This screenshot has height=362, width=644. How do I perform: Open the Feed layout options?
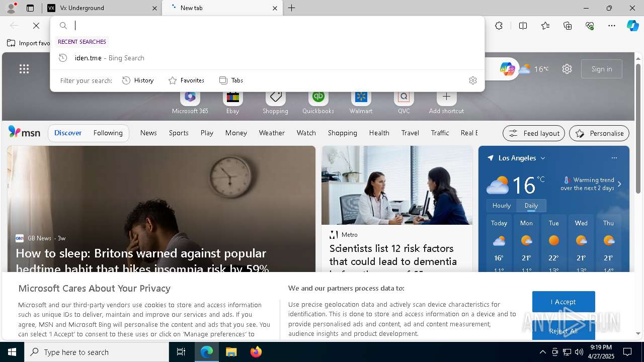pos(533,133)
